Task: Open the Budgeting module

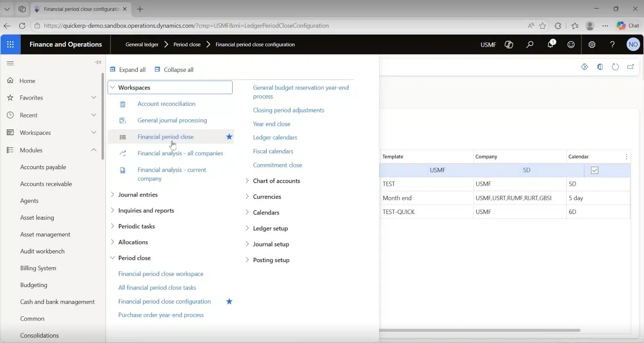Action: pyautogui.click(x=34, y=285)
